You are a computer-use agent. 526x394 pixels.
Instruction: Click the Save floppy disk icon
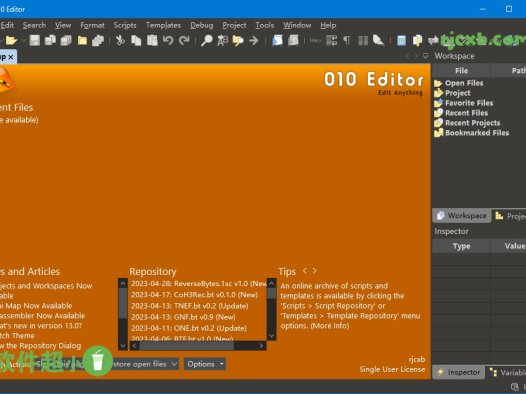35,40
